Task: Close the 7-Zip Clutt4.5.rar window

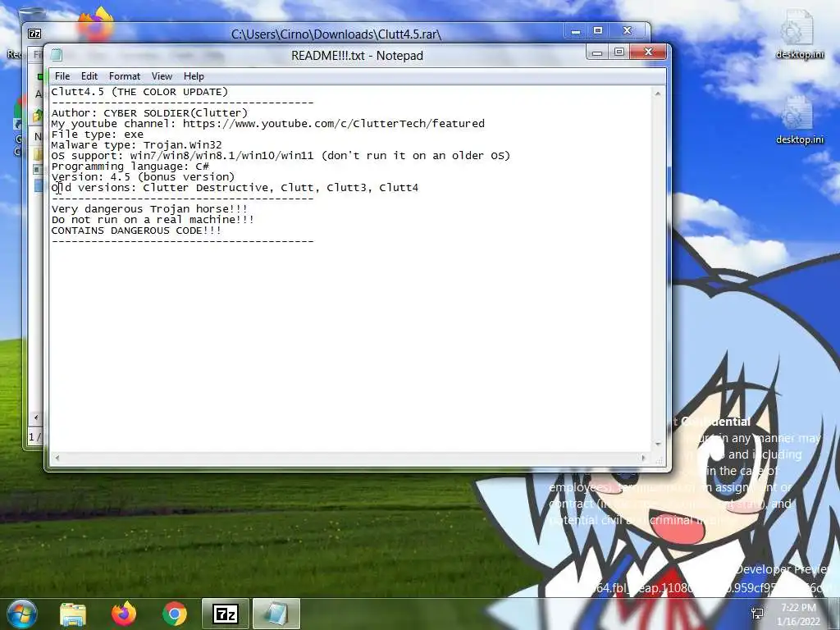Action: [628, 31]
